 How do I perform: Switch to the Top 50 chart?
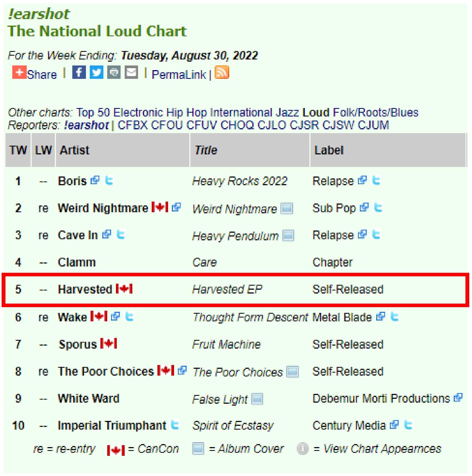tap(93, 112)
